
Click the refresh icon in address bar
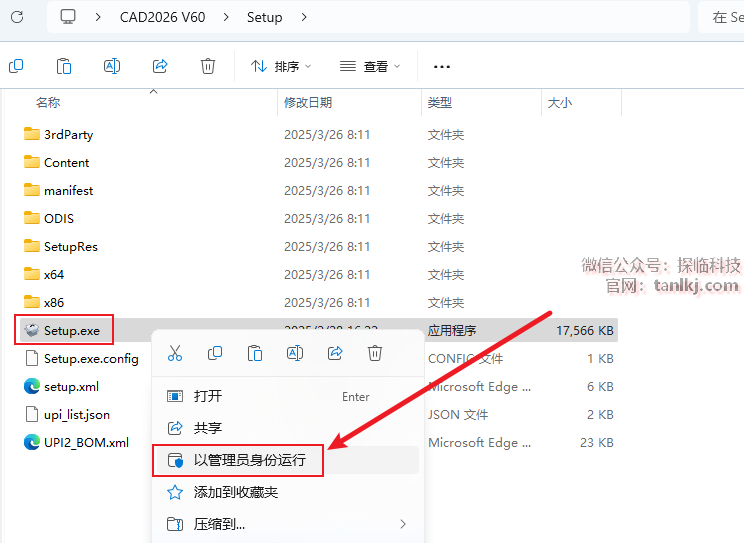pos(17,17)
